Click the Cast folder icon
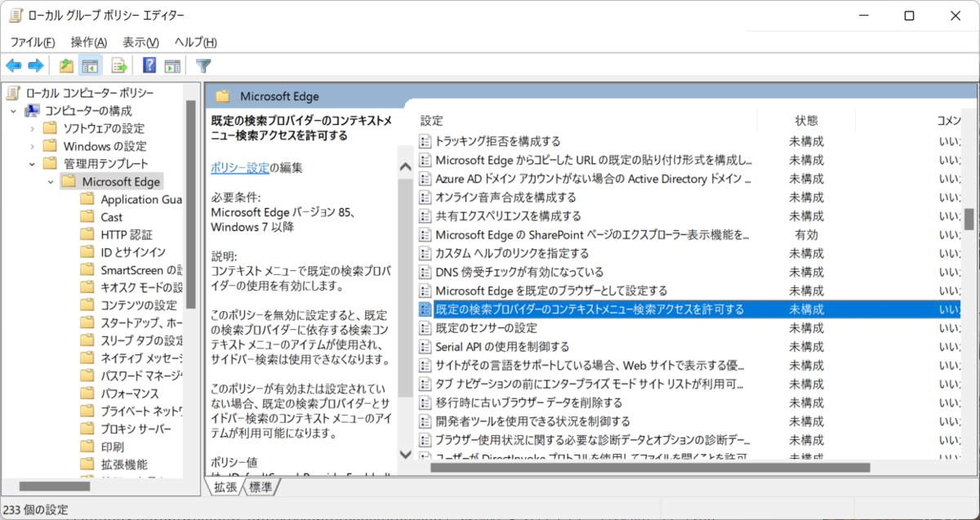This screenshot has width=980, height=520. 87,217
